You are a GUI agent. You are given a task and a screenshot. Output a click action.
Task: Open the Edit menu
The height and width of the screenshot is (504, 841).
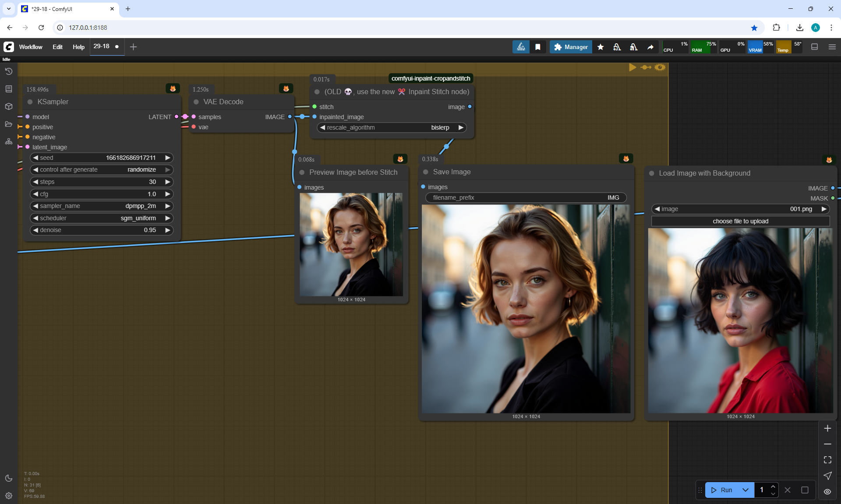57,47
